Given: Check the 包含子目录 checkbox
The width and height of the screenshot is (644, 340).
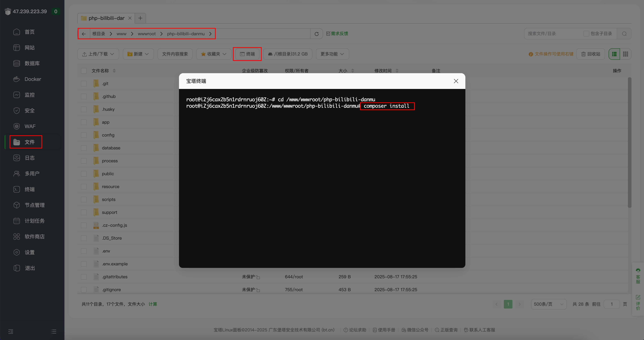Looking at the screenshot, I should tap(586, 34).
